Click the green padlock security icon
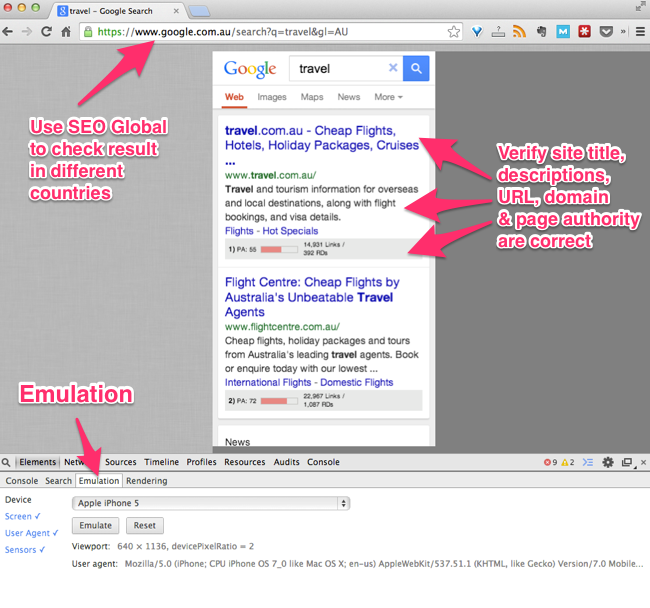This screenshot has height=608, width=650. [x=88, y=31]
